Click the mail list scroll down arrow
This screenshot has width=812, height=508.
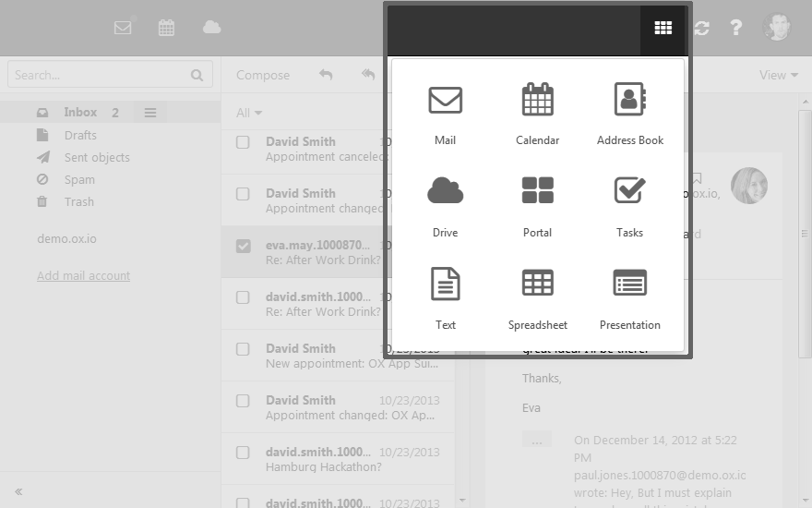click(462, 501)
